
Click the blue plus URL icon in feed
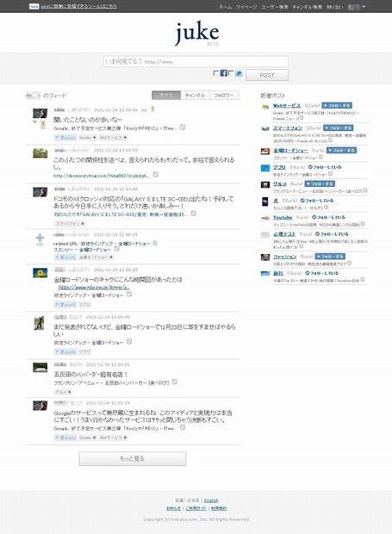click(x=40, y=239)
